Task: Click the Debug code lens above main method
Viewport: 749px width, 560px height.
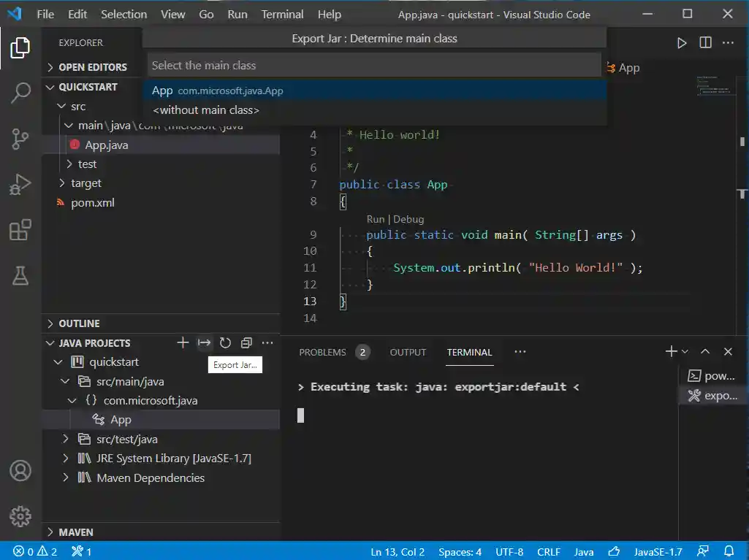Action: [408, 219]
